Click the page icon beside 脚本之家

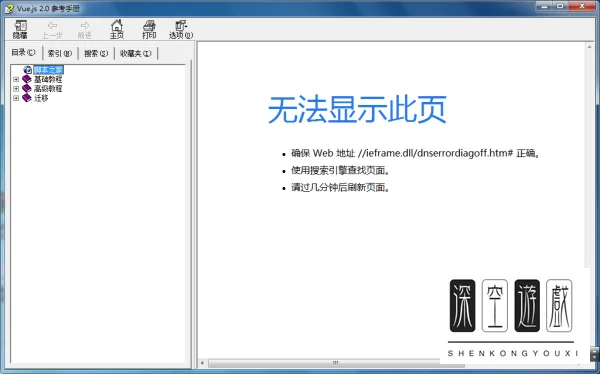coord(28,70)
